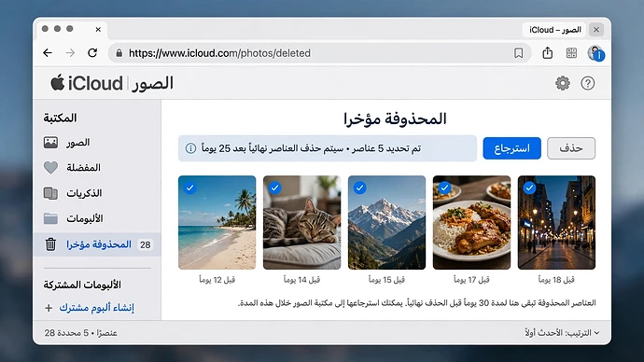
Task: Click the 28 badge beside المحذوفة مؤخرا
Action: [x=145, y=245]
